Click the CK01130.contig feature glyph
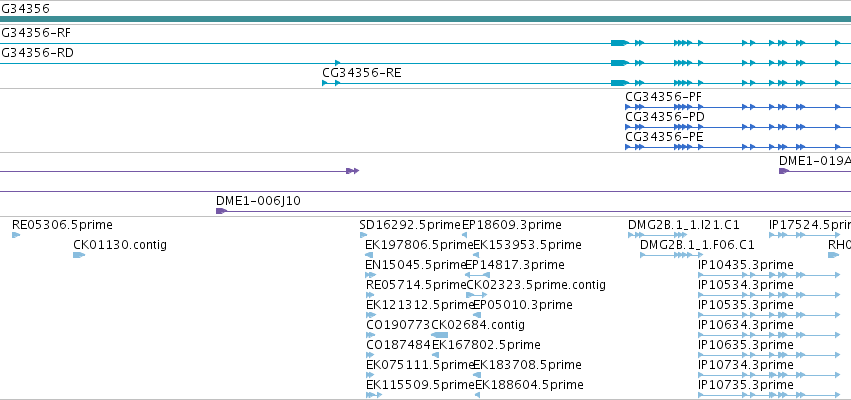The height and width of the screenshot is (400, 851). point(79,255)
